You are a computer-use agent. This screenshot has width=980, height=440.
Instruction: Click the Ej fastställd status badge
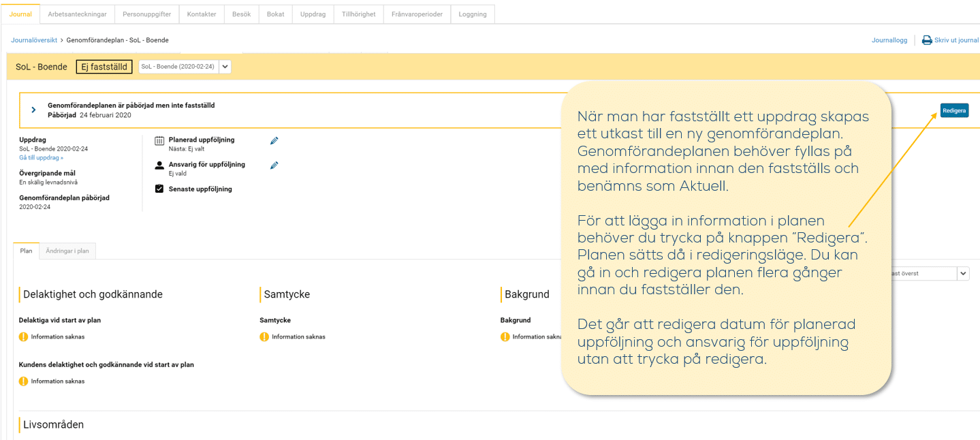pyautogui.click(x=104, y=67)
